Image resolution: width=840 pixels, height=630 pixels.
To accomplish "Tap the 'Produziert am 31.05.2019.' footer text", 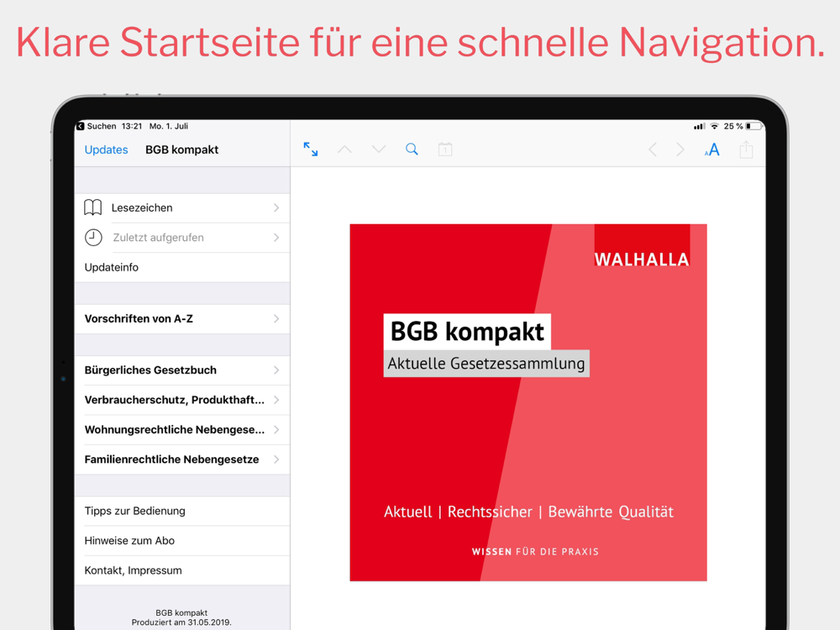I will (181, 622).
